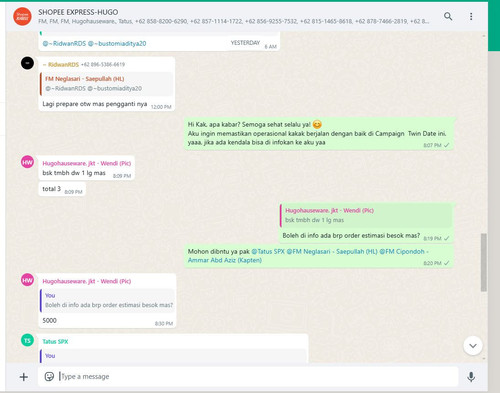500x393 pixels.
Task: Click the YESTERDAY date label
Action: 245,43
